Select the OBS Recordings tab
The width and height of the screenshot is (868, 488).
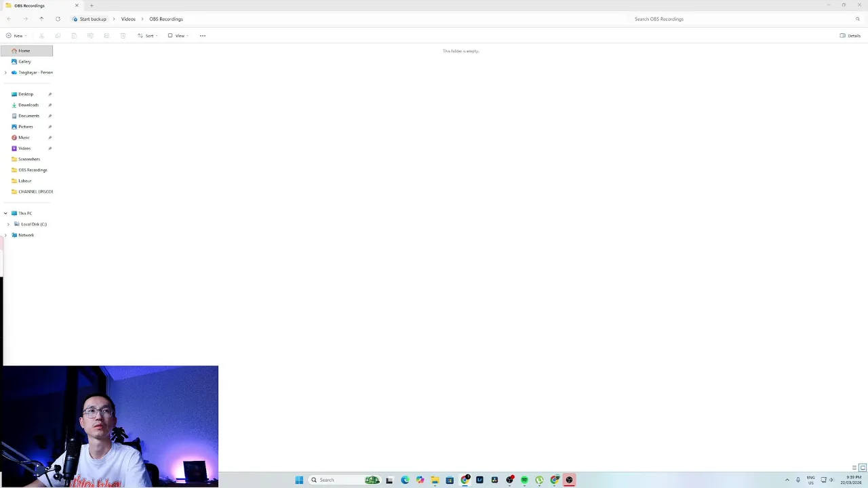click(41, 5)
